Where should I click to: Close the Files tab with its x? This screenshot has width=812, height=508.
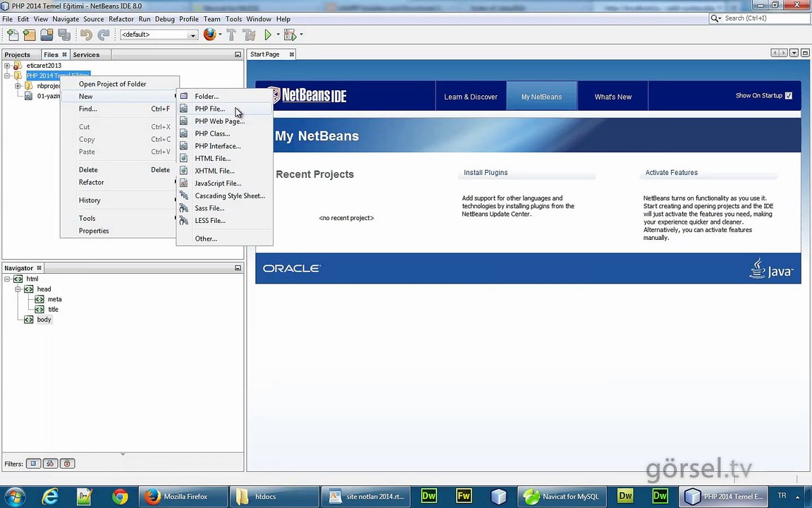pos(64,54)
